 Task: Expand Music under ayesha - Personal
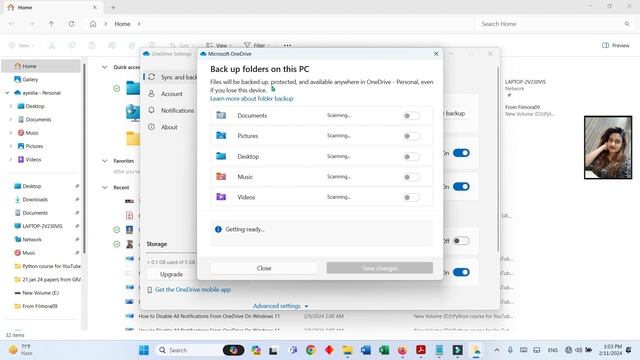tap(11, 133)
